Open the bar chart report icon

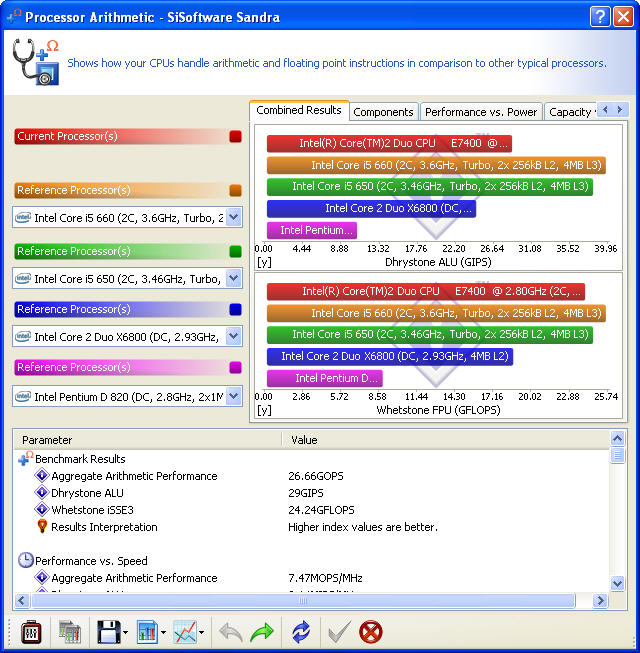pyautogui.click(x=147, y=632)
